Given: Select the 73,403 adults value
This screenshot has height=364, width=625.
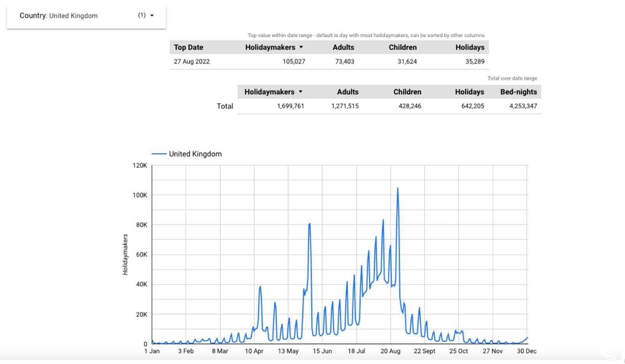Looking at the screenshot, I should coord(344,62).
